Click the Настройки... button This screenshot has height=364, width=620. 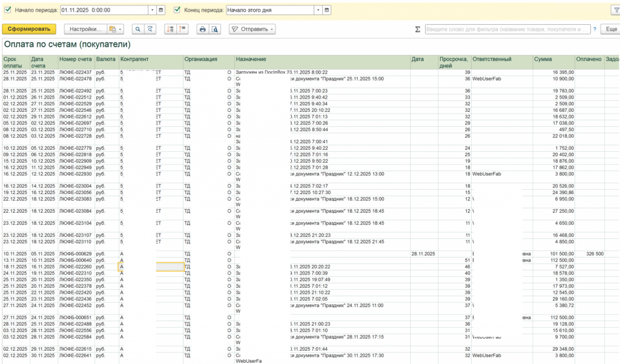[84, 29]
